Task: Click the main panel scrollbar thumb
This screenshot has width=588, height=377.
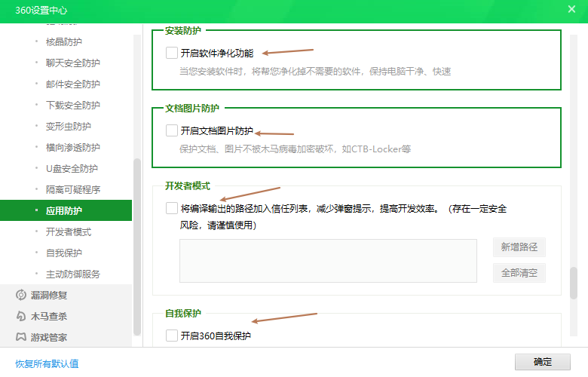Action: tap(574, 283)
